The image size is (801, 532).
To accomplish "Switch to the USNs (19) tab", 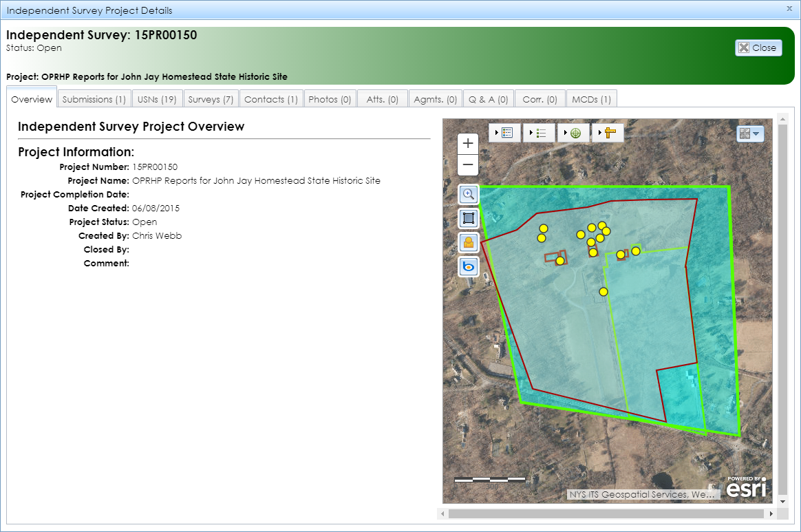I will pyautogui.click(x=157, y=98).
